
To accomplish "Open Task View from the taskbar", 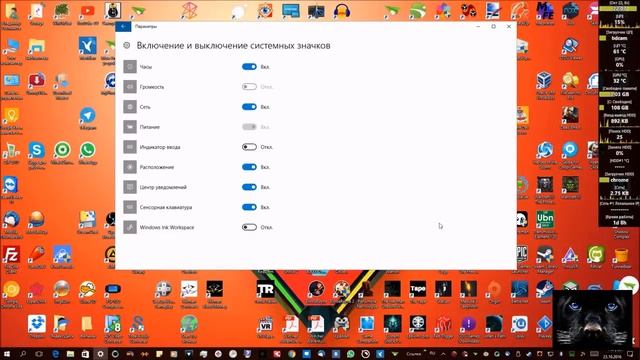I will tap(39, 354).
